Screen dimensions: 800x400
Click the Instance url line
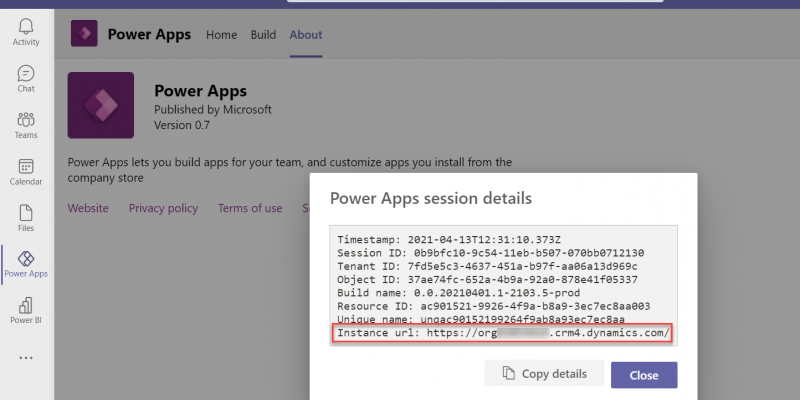503,333
